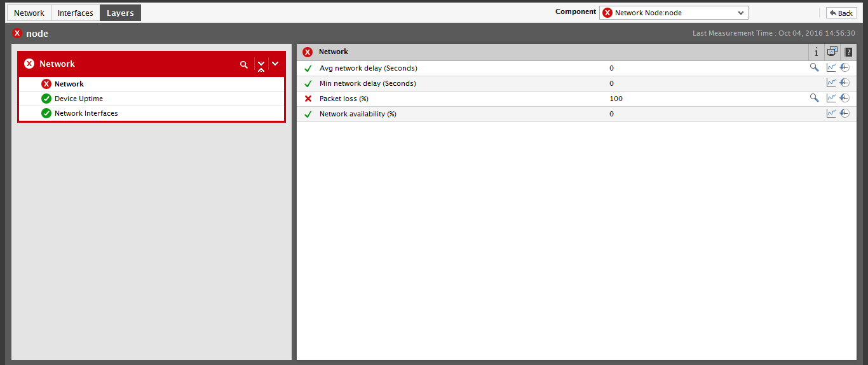This screenshot has height=365, width=868.
Task: Click the green check beside Avg network delay
Action: click(x=308, y=68)
